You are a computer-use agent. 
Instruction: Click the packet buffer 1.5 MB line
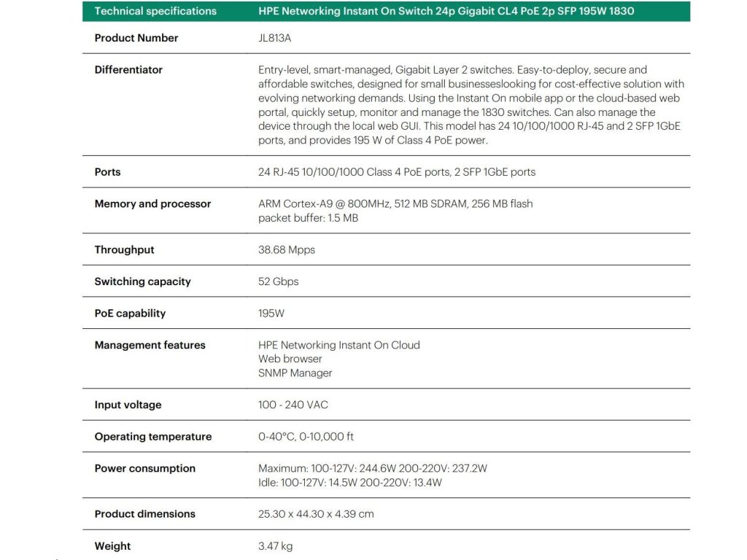(308, 218)
